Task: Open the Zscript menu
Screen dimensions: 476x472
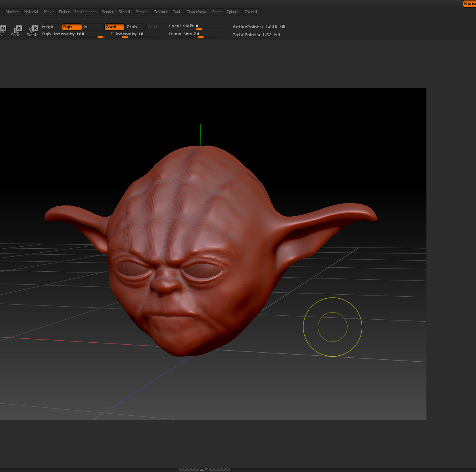Action: click(251, 12)
